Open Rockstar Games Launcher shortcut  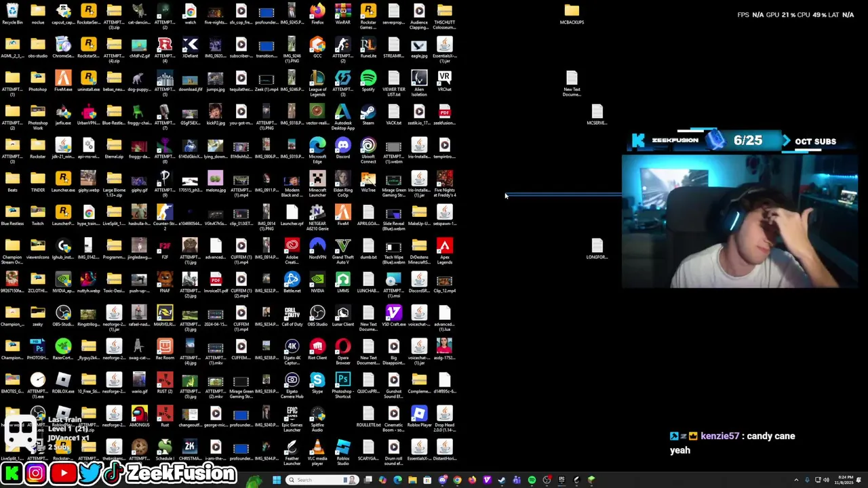(x=368, y=16)
